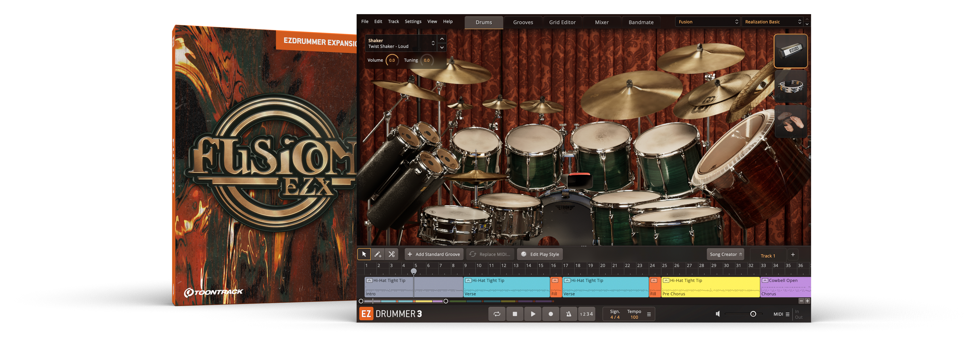Image resolution: width=980 pixels, height=340 pixels.
Task: Start playback with the play button
Action: tap(533, 314)
